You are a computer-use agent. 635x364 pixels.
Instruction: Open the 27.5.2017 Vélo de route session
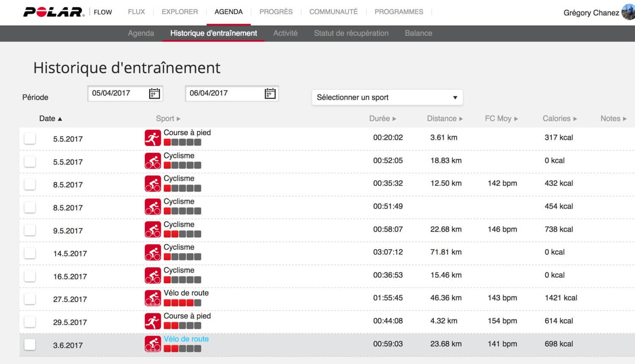click(186, 293)
